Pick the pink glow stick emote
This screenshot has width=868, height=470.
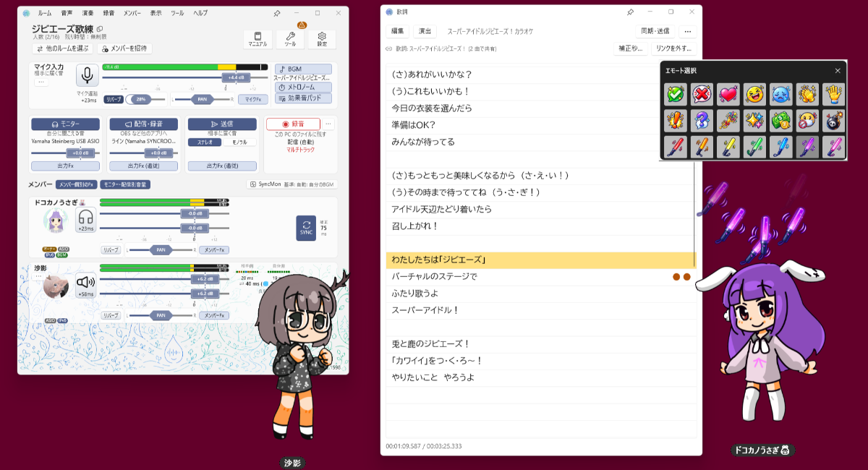pyautogui.click(x=834, y=146)
